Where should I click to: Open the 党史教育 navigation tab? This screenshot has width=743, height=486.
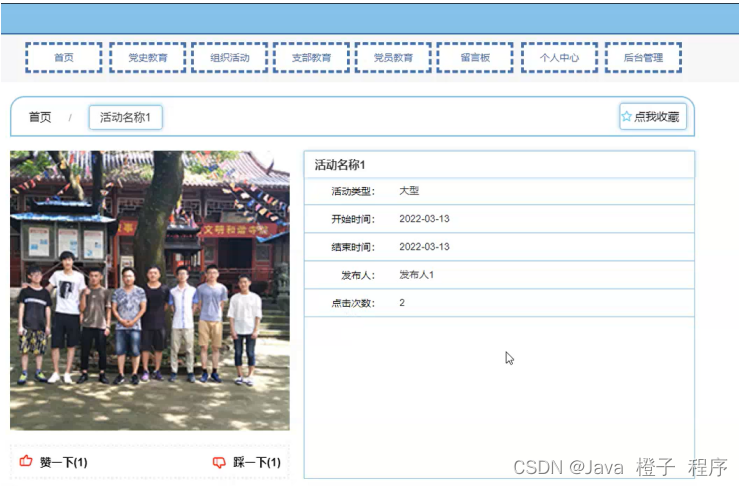[x=147, y=57]
